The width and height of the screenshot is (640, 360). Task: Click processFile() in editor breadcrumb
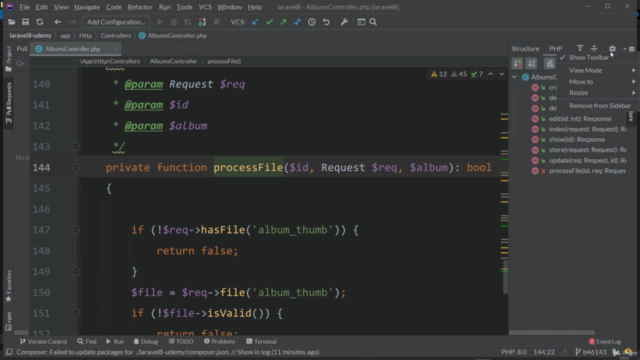[x=224, y=61]
